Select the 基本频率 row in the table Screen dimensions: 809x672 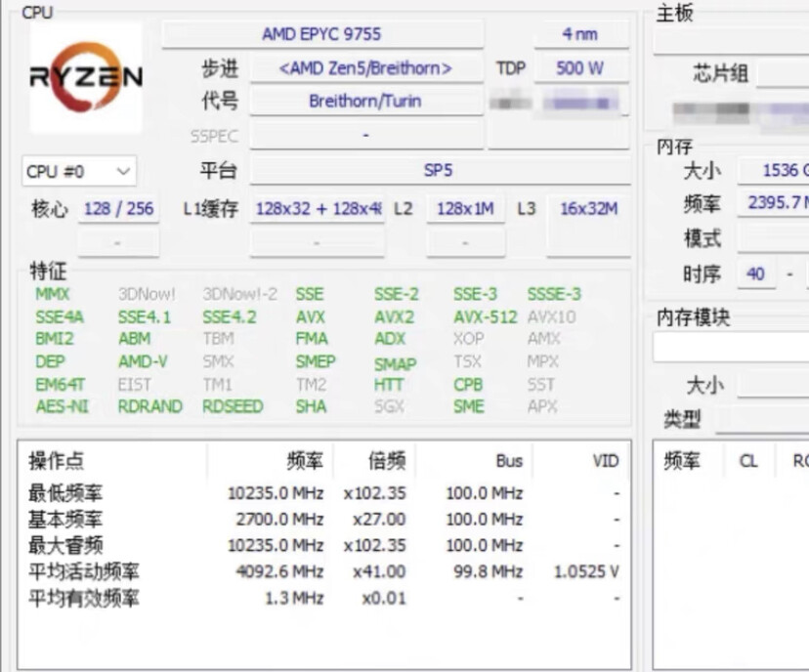(x=293, y=518)
